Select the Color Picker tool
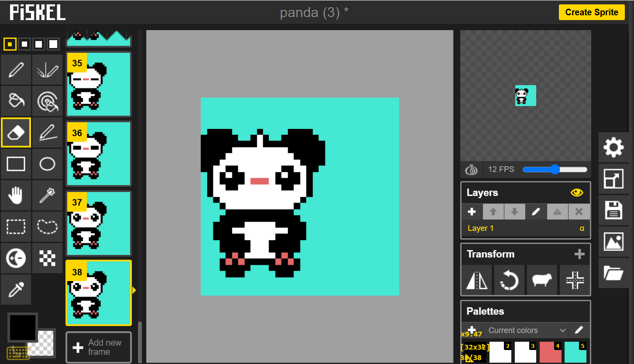 tap(16, 289)
